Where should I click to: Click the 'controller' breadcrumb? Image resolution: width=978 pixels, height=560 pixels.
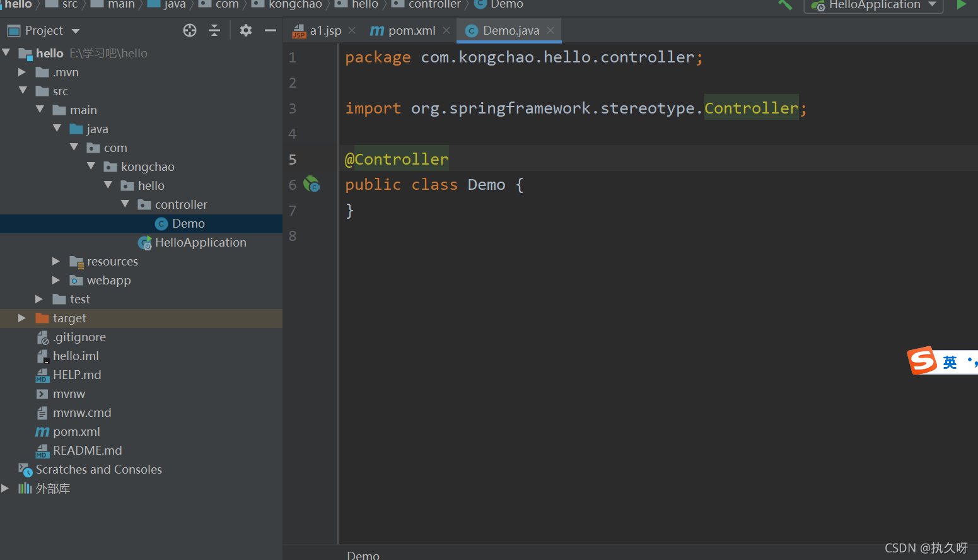[x=434, y=4]
